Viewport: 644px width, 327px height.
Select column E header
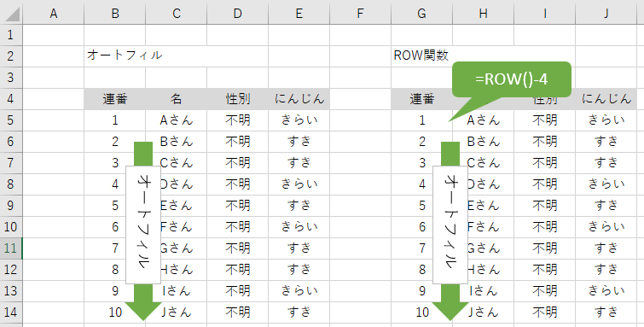tap(299, 14)
